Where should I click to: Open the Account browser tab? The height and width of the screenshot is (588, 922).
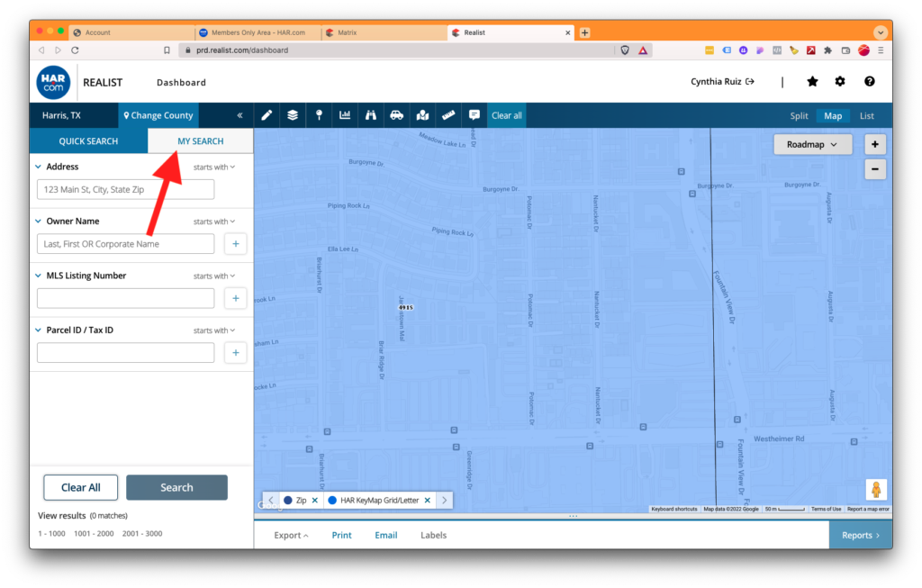click(x=132, y=33)
